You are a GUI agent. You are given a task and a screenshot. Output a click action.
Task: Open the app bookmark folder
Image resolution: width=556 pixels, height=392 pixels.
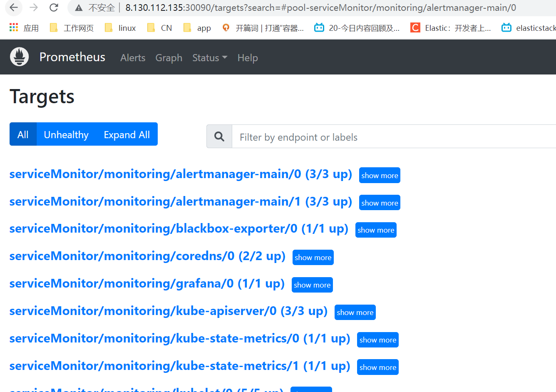197,28
